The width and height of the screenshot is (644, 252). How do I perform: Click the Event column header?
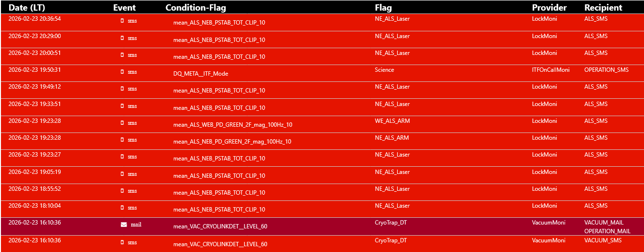coord(124,8)
